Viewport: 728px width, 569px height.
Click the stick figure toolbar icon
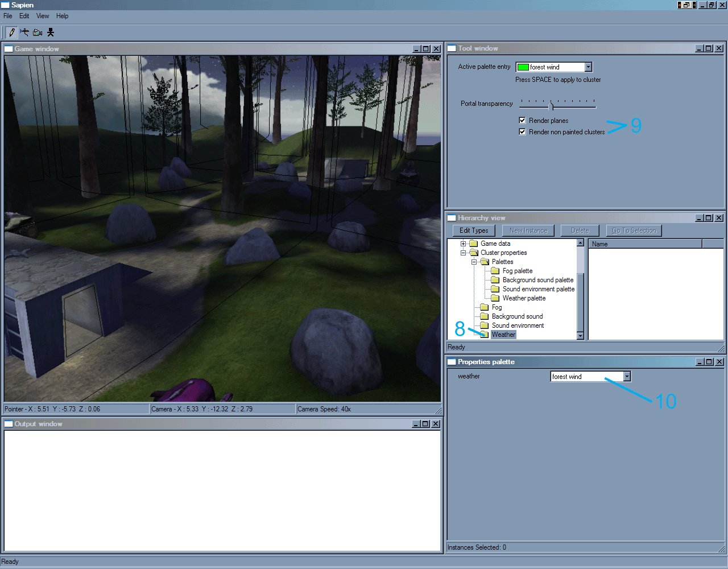tap(51, 32)
